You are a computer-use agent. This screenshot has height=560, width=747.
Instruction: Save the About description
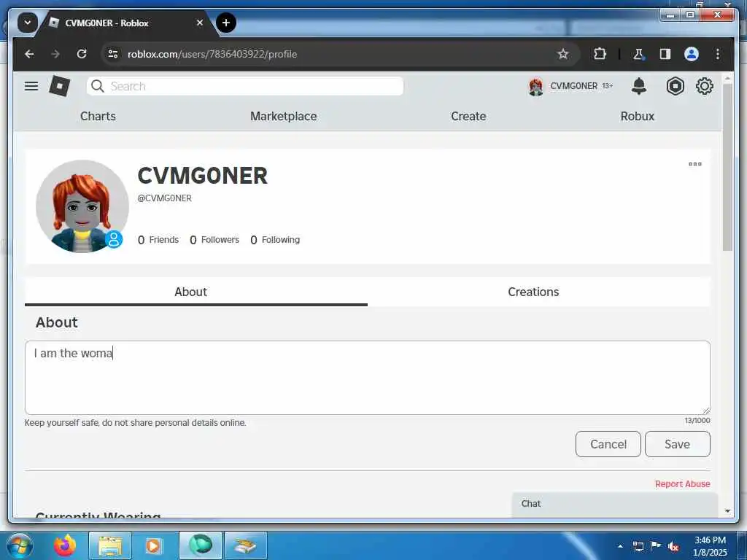point(678,444)
